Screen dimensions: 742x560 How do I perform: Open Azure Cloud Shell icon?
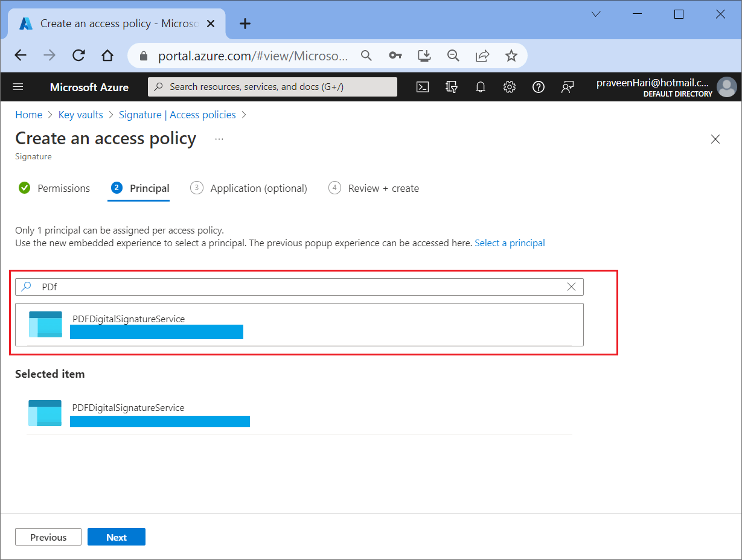[423, 87]
